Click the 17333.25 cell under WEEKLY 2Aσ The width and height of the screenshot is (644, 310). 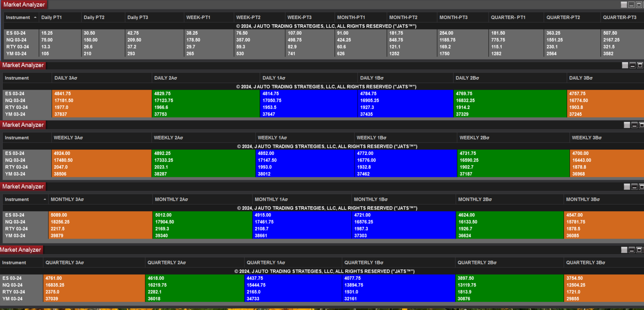[x=203, y=160]
